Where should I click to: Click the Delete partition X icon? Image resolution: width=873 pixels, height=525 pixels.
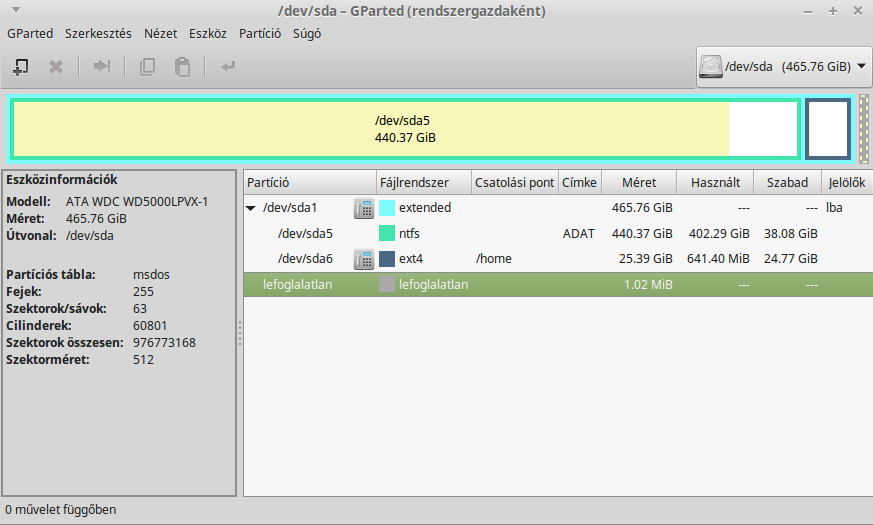56,67
